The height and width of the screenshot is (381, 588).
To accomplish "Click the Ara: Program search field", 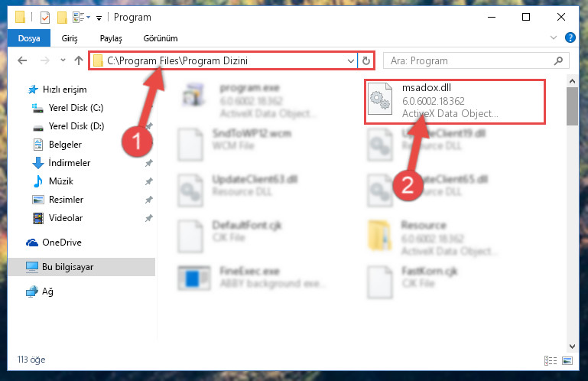I will coord(469,60).
